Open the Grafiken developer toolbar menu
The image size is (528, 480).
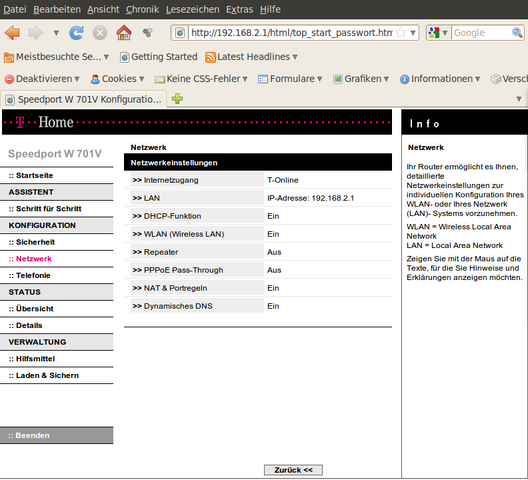[x=361, y=79]
